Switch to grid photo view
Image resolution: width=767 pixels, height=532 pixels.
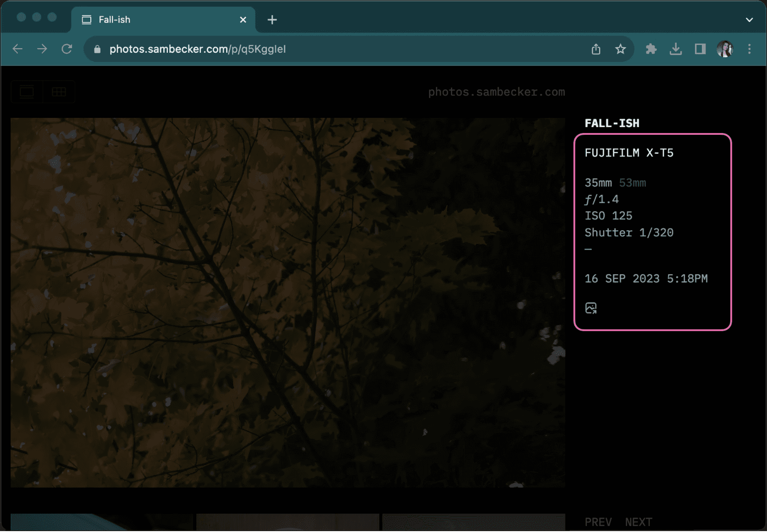point(59,92)
